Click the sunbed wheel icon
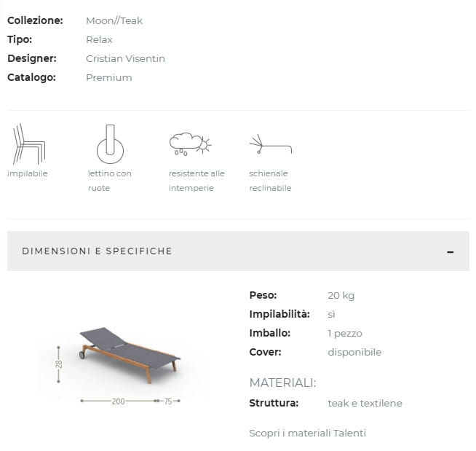476x451 pixels. [110, 144]
